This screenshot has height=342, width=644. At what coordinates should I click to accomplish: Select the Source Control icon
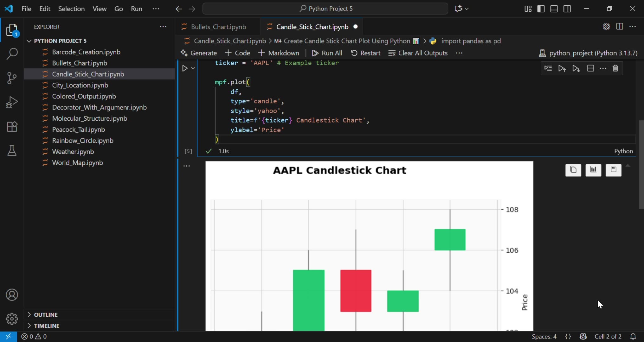coord(12,78)
